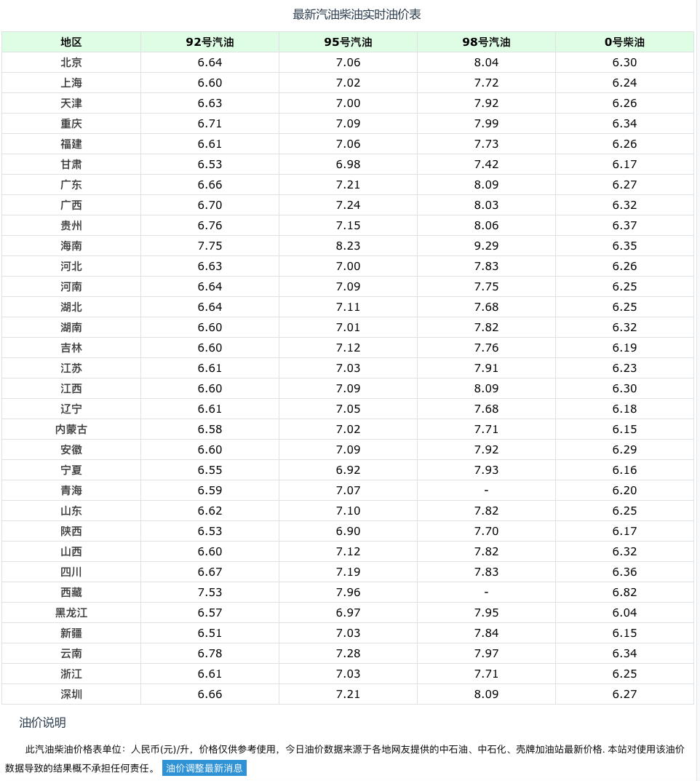Select the 黑龙江 region cell

71,613
